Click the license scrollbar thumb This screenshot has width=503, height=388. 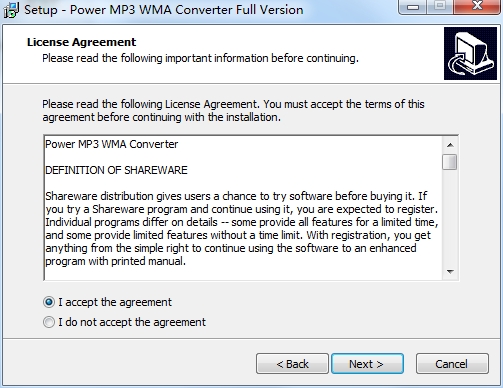click(x=450, y=162)
